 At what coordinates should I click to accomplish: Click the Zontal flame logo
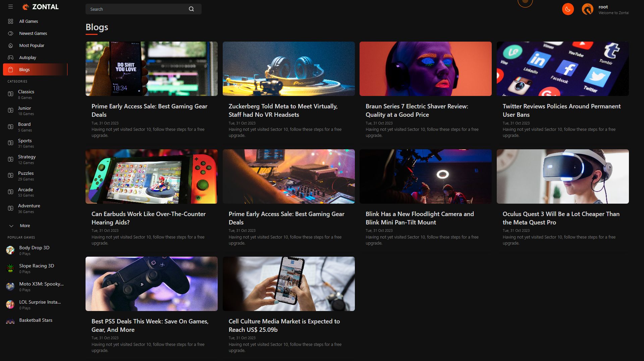coord(25,7)
